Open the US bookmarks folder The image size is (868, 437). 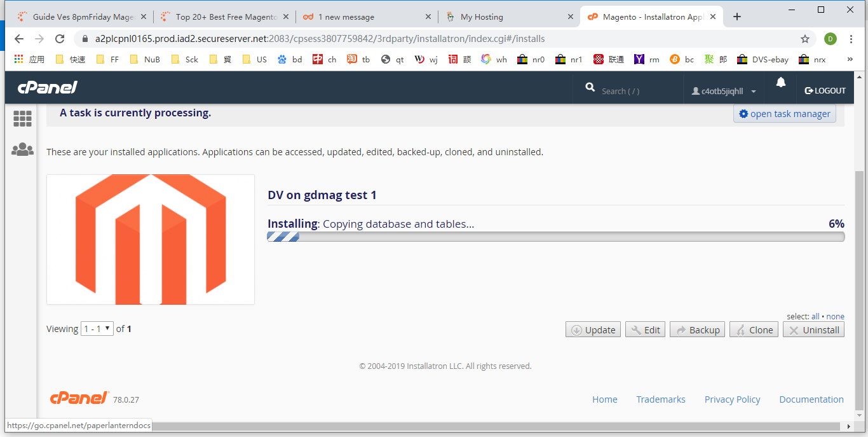254,59
